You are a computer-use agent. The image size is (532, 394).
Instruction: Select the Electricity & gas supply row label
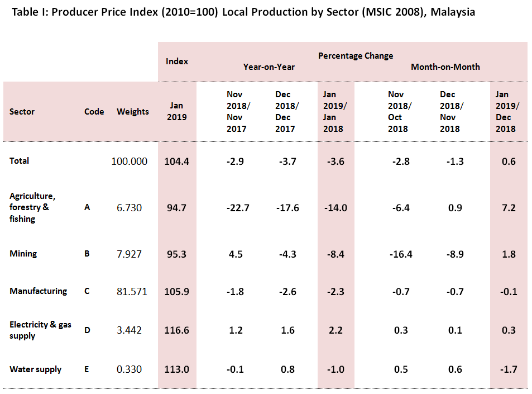coord(40,330)
